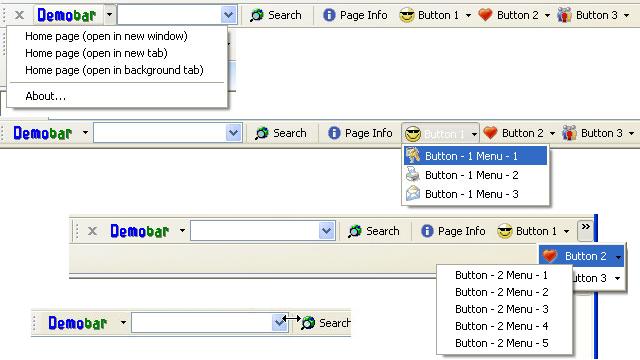Select the Button - 1 Menu - 3 entry
The image size is (640, 360).
[475, 194]
